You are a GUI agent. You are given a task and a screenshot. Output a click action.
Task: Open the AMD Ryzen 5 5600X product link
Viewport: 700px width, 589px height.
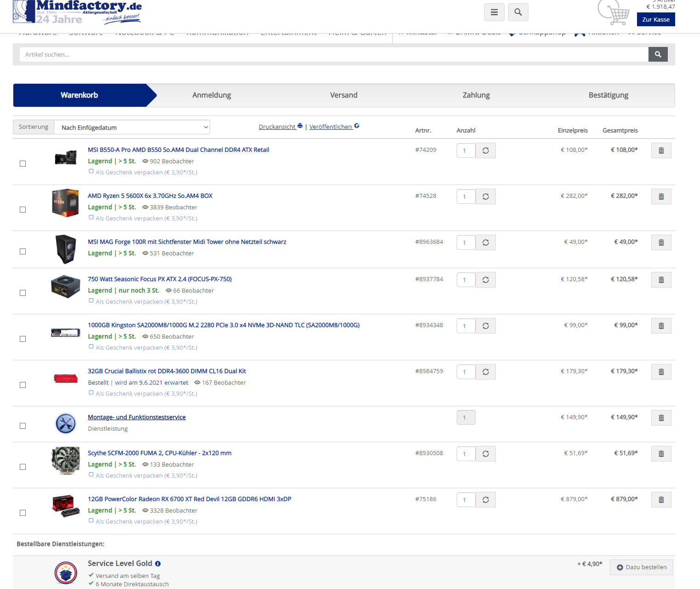[150, 196]
